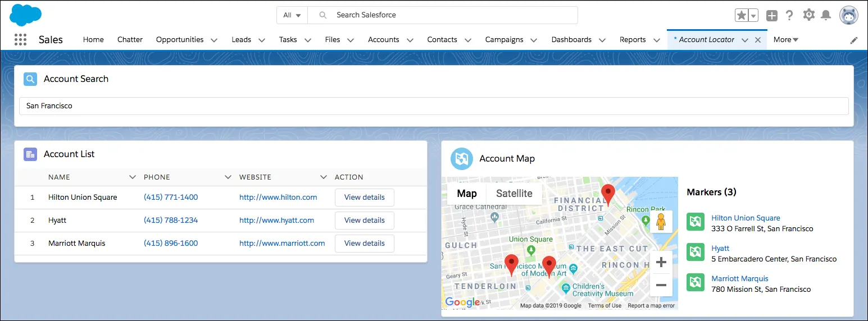Image resolution: width=868 pixels, height=321 pixels.
Task: Open the http://www.marriott.com link
Action: [282, 244]
